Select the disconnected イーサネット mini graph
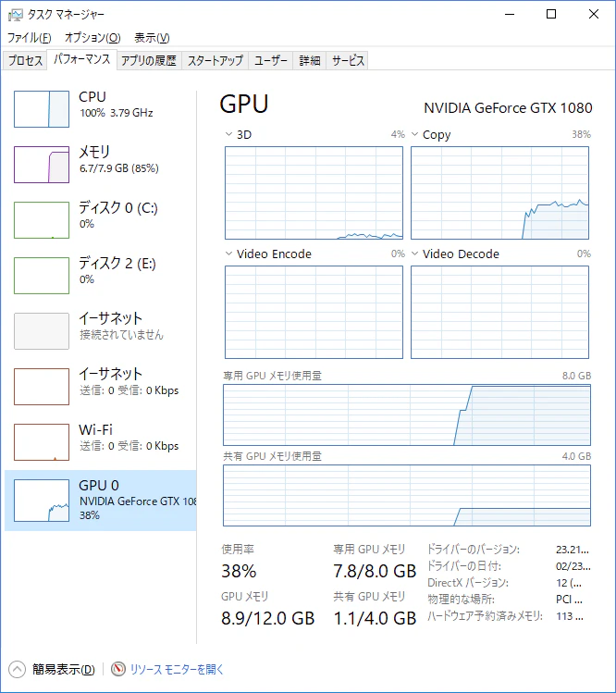616x693 pixels. [x=42, y=331]
